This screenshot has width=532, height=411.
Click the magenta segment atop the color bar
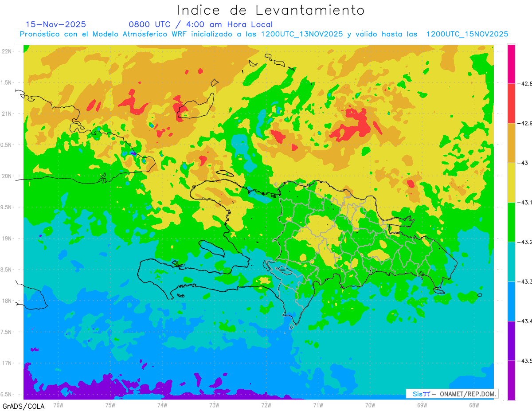pyautogui.click(x=511, y=64)
